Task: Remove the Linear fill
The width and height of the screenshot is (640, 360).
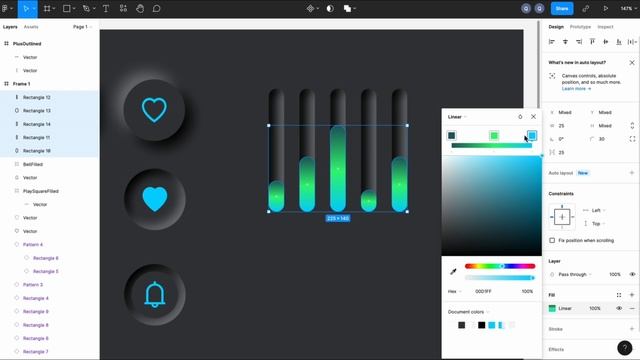Action: (x=632, y=308)
